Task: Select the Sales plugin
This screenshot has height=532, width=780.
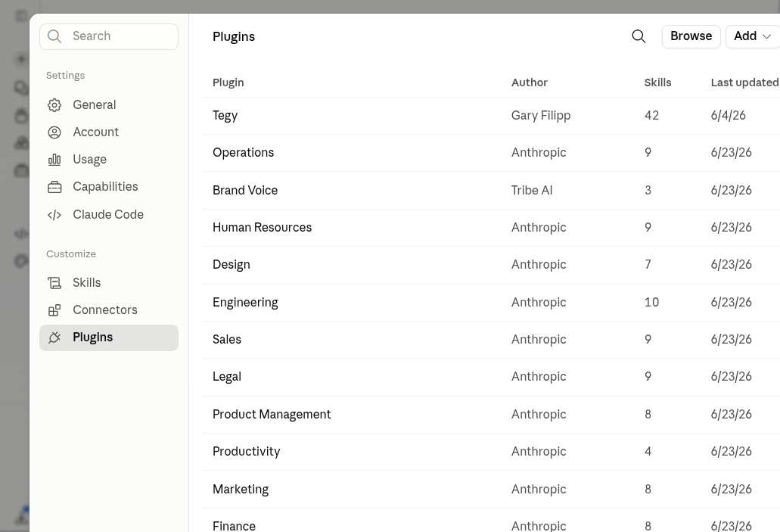Action: 492,340
